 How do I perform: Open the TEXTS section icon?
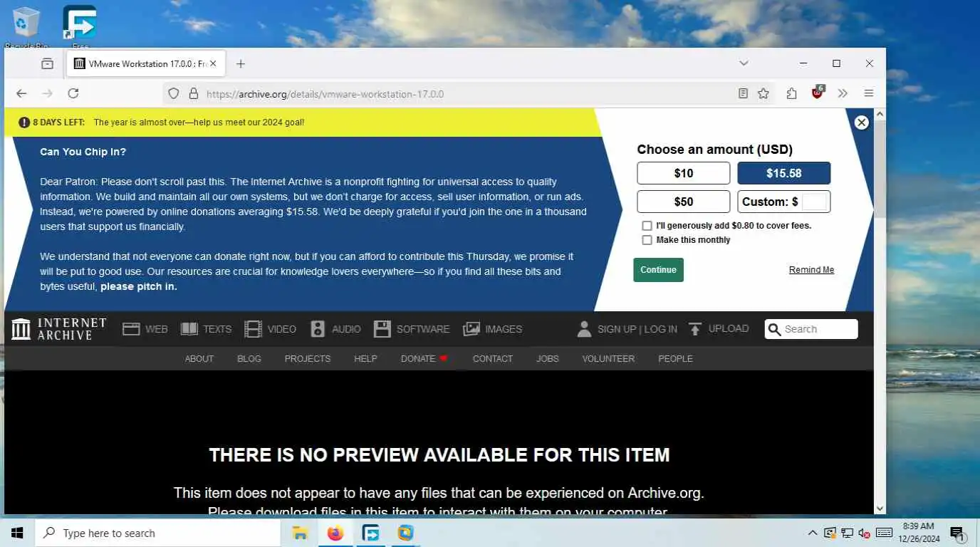pos(189,329)
